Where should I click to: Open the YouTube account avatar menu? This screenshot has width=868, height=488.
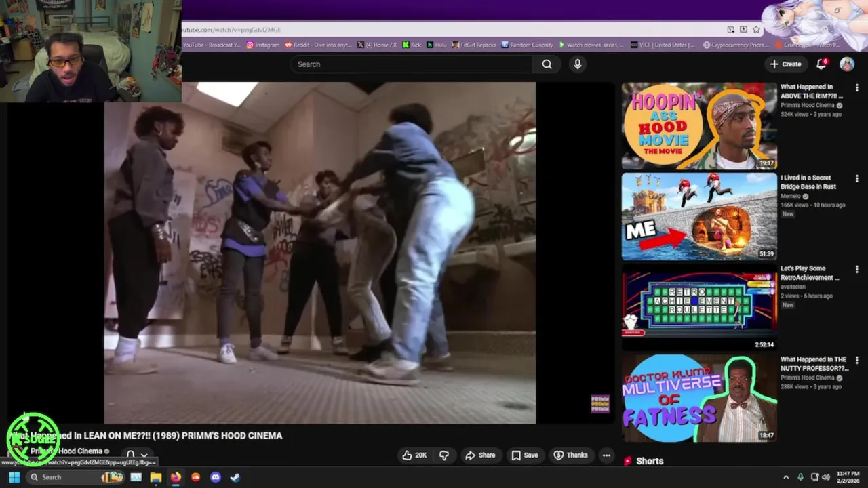(x=847, y=64)
